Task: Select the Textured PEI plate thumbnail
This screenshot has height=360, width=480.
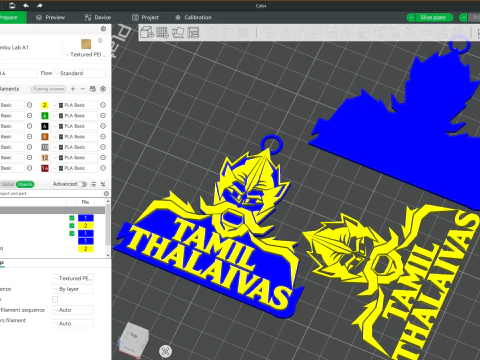Action: (86, 44)
